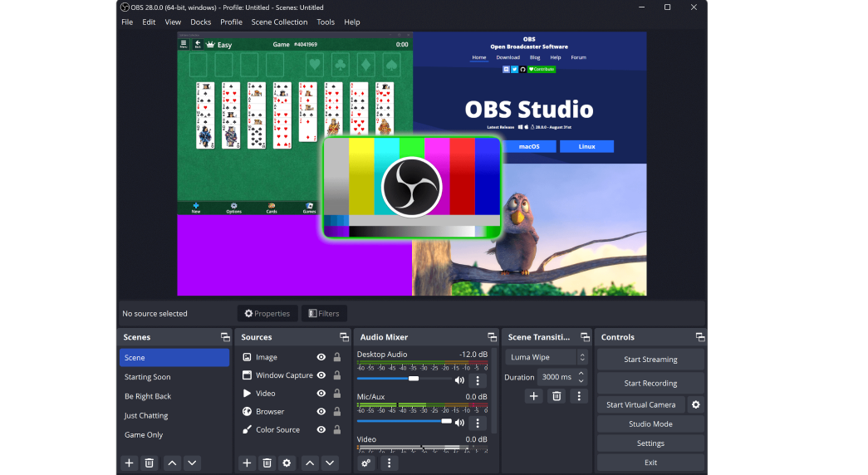The image size is (868, 475).
Task: Open source Filters button
Action: click(x=324, y=313)
